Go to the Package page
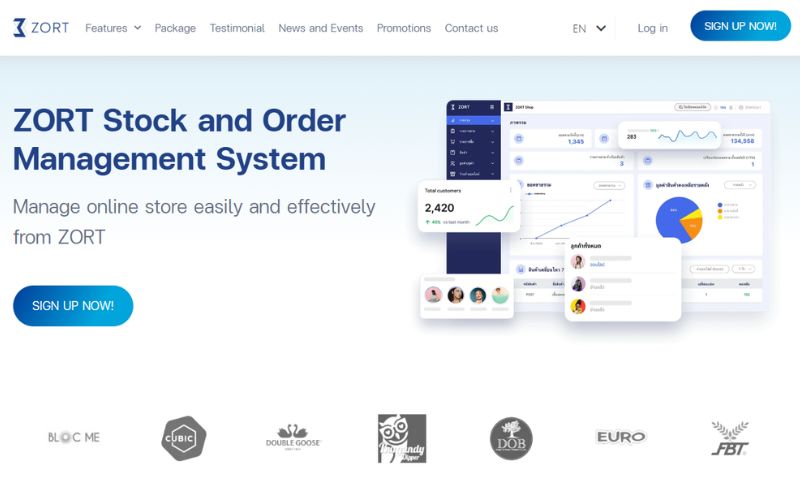 175,28
